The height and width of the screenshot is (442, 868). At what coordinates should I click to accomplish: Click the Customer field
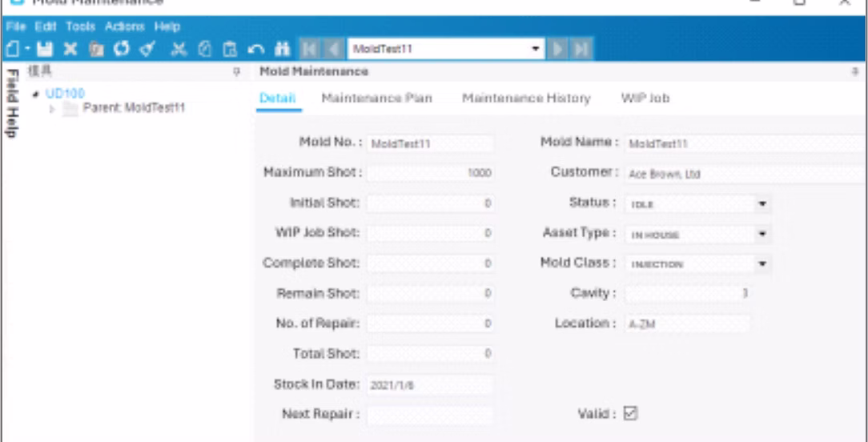click(x=745, y=175)
